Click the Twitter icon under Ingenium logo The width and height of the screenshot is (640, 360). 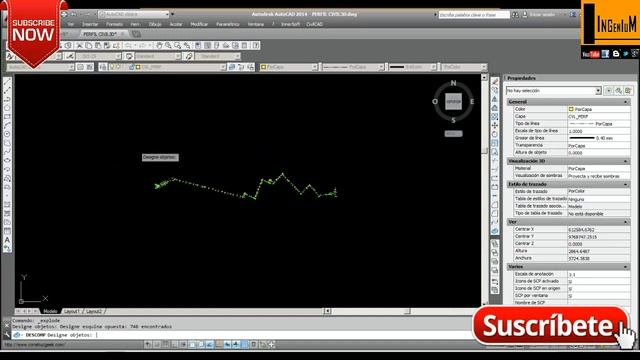pos(626,54)
